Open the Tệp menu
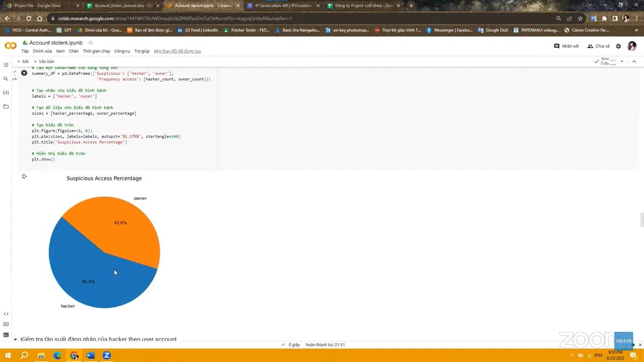The image size is (644, 362). 25,51
